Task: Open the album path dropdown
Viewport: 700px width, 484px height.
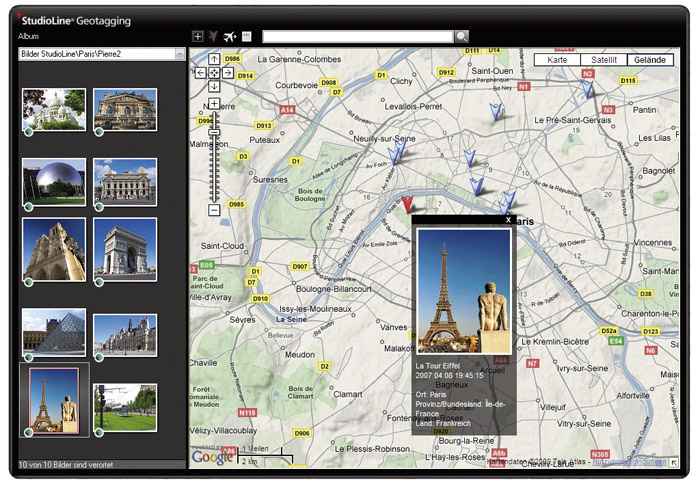Action: pyautogui.click(x=180, y=54)
